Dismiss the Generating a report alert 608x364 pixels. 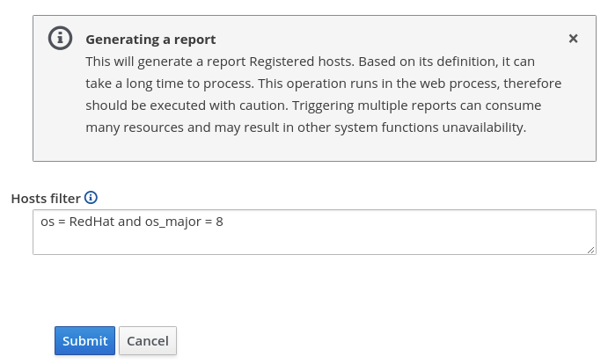(x=573, y=39)
